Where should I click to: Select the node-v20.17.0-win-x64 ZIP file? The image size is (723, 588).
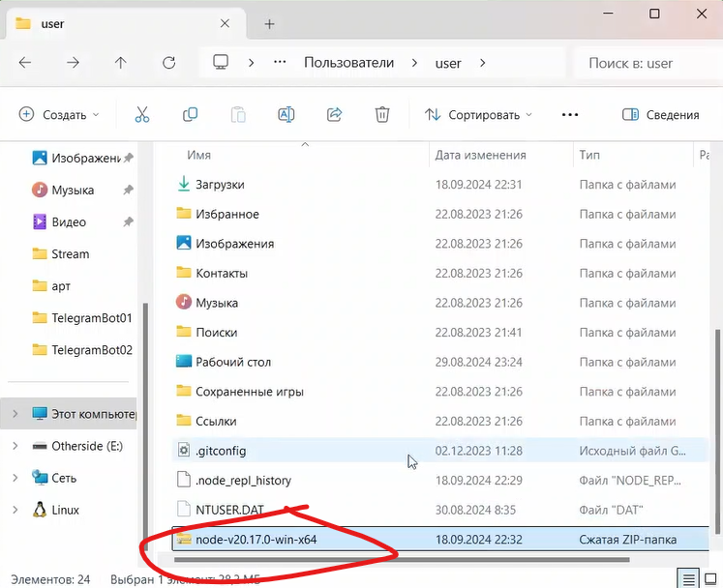tap(256, 540)
